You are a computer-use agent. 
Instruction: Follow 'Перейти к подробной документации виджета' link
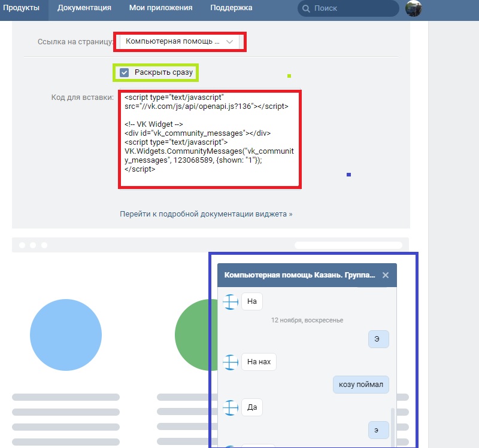(x=206, y=214)
